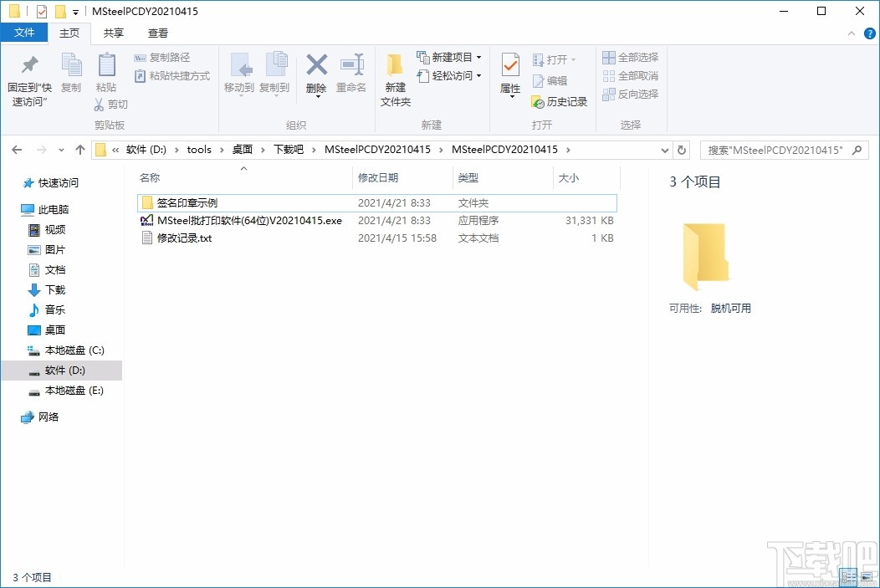Switch to the 查看 ribbon tab
Viewport: 880px width, 588px height.
click(160, 33)
